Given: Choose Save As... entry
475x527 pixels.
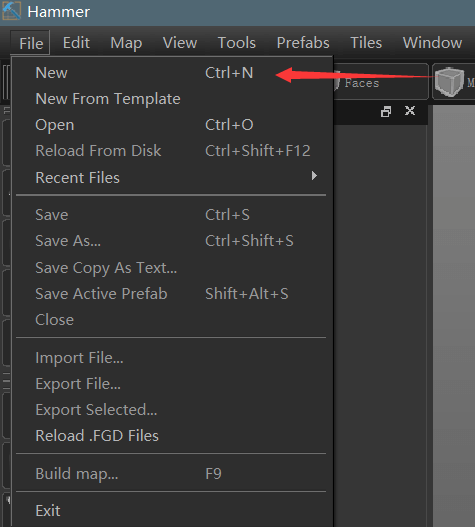Looking at the screenshot, I should point(171,241).
